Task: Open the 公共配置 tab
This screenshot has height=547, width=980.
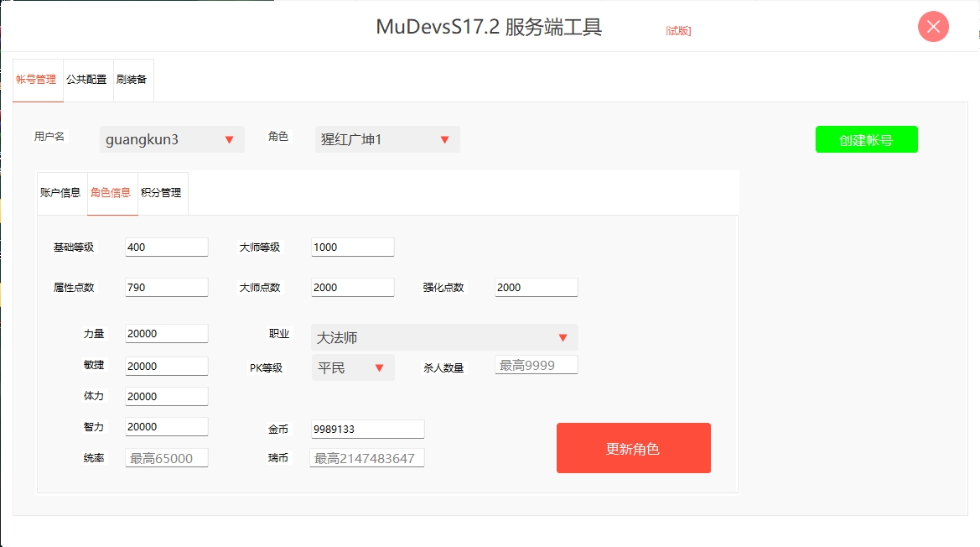Action: click(x=87, y=80)
